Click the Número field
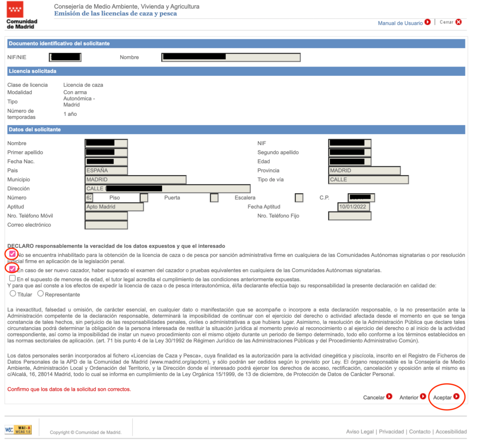Viewport: 480px width, 448px height. (89, 198)
